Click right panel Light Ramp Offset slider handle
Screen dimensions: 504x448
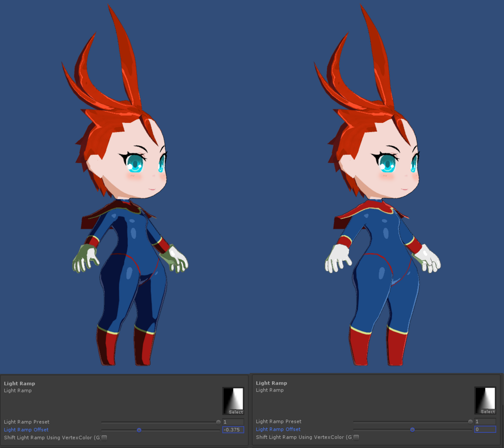(x=412, y=429)
